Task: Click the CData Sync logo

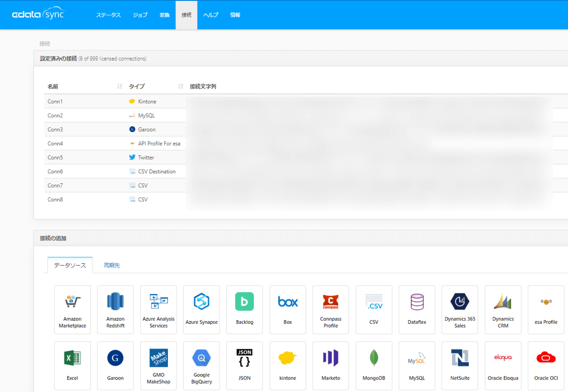Action: click(38, 14)
